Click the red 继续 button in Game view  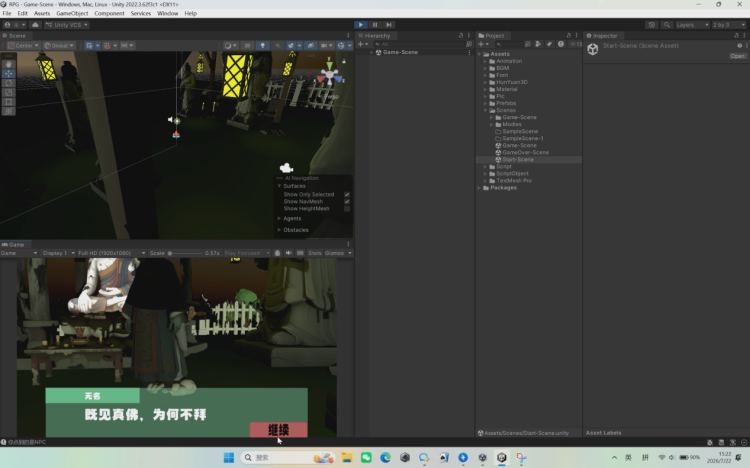click(x=278, y=430)
